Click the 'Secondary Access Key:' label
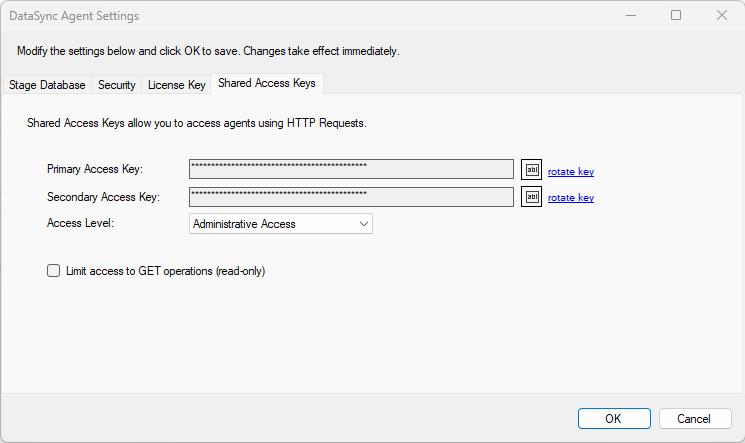 (103, 197)
